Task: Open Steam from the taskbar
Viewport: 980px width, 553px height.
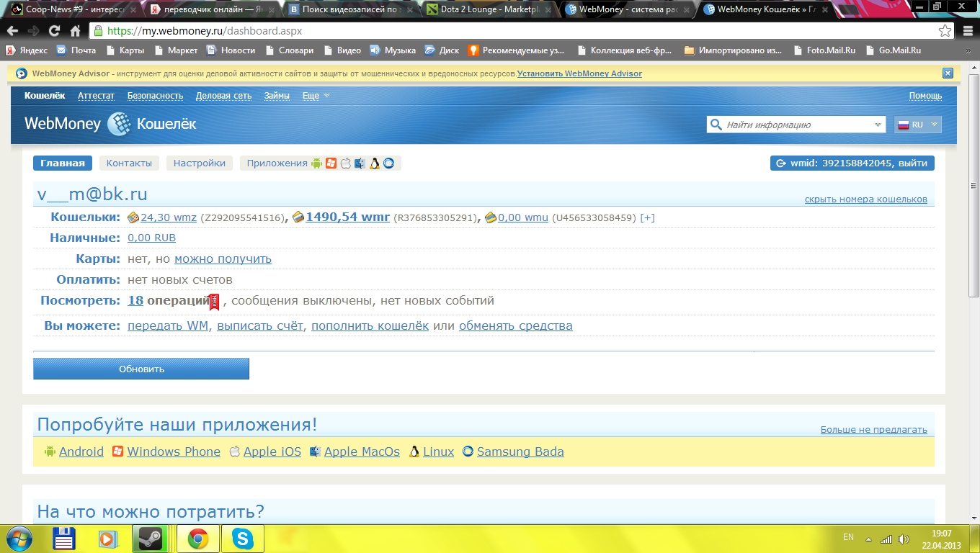Action: [151, 539]
